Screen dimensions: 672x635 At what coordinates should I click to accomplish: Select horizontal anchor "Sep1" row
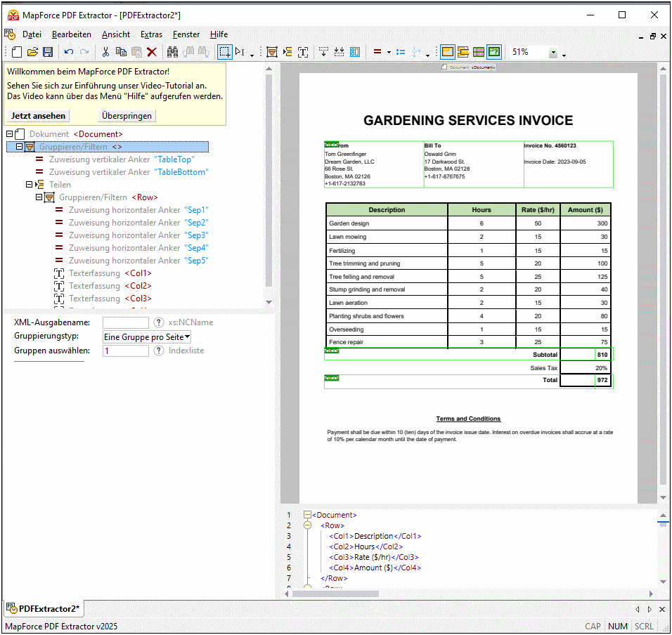(131, 210)
